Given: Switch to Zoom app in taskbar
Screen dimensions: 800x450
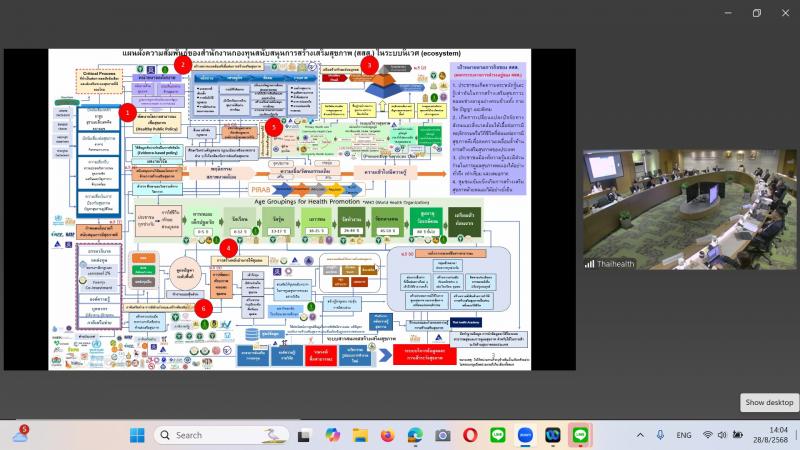Looking at the screenshot, I should [x=526, y=435].
